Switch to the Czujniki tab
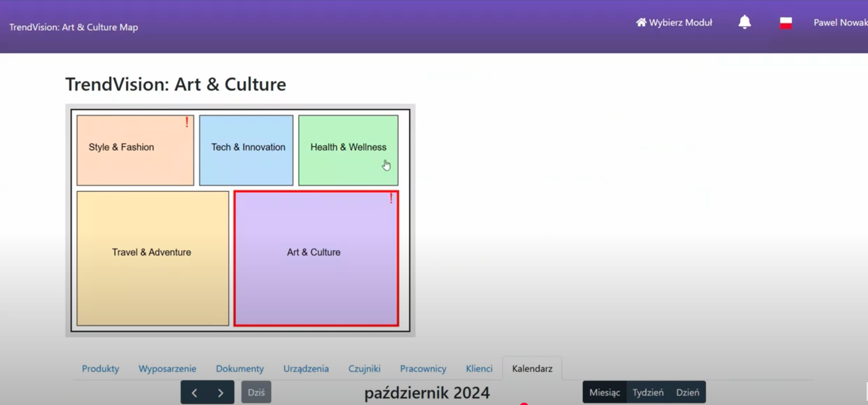This screenshot has height=405, width=868. [364, 369]
